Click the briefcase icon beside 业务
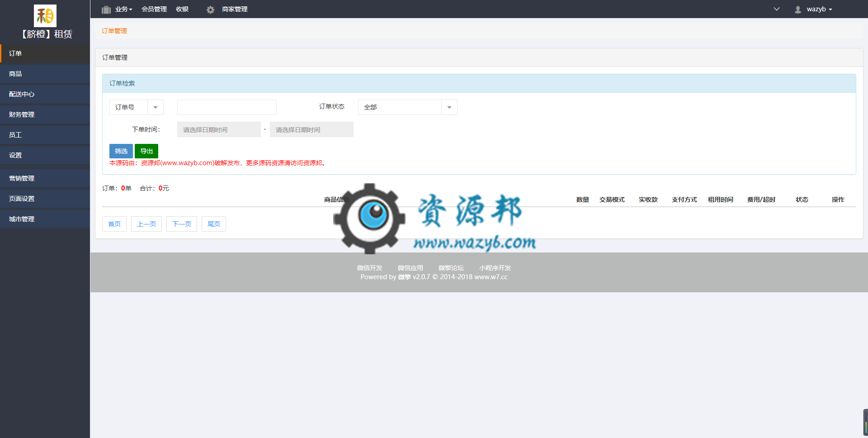868x438 pixels. coord(106,10)
